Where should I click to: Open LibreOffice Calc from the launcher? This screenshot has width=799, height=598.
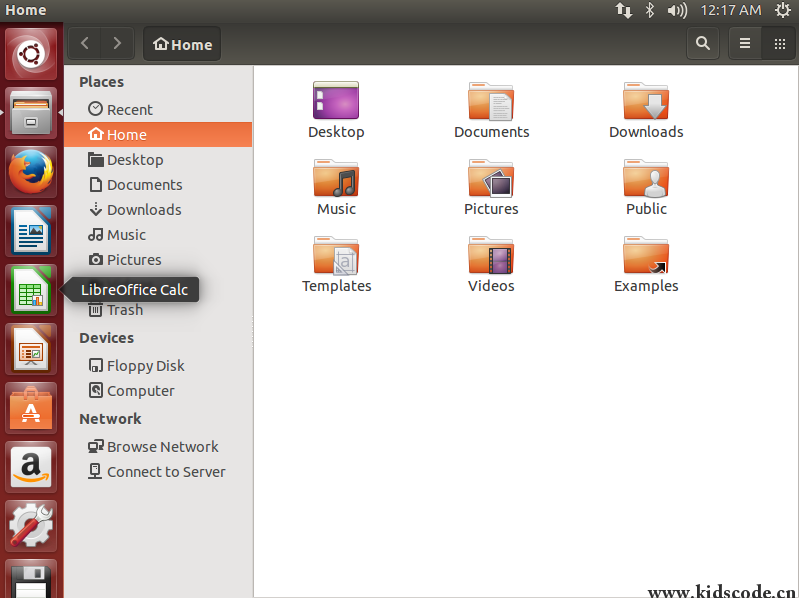click(x=31, y=290)
